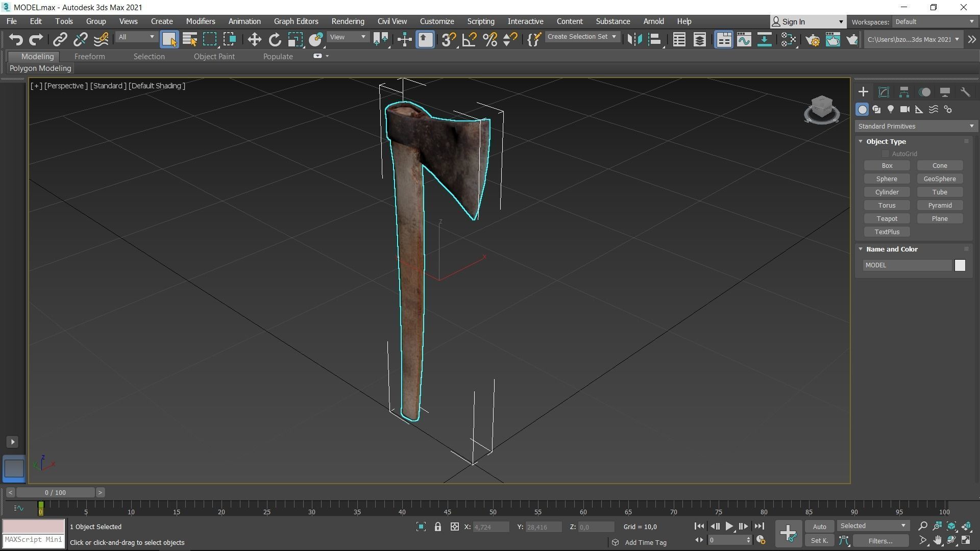Open the File menu

(11, 21)
